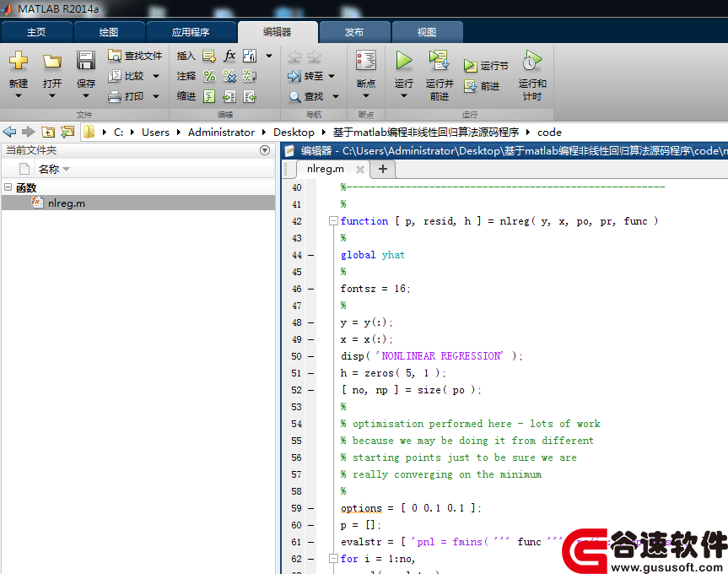Open the 转至 (Go To) dropdown
This screenshot has width=728, height=574.
(332, 76)
